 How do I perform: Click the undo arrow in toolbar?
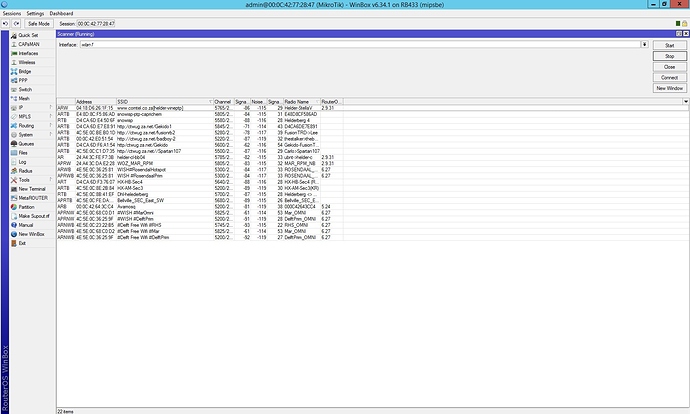7,21
